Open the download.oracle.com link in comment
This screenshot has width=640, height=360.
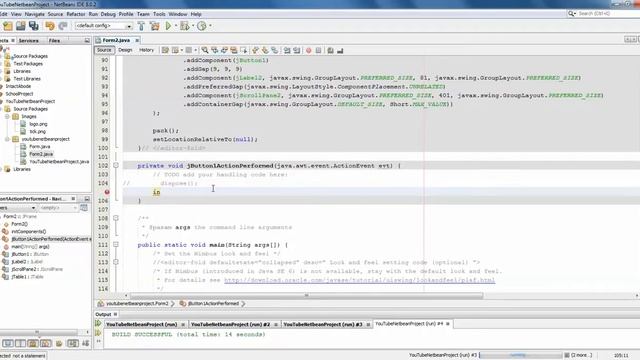359,280
